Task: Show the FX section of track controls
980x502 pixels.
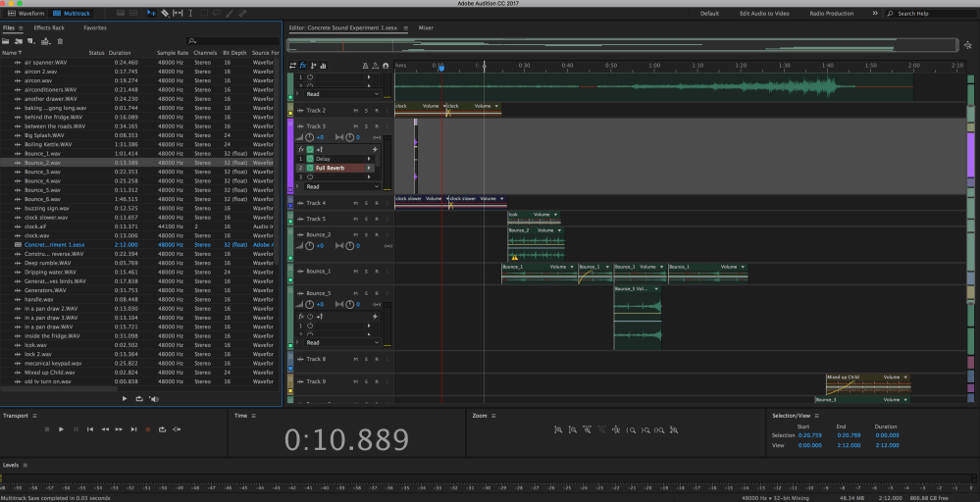Action: click(x=302, y=65)
